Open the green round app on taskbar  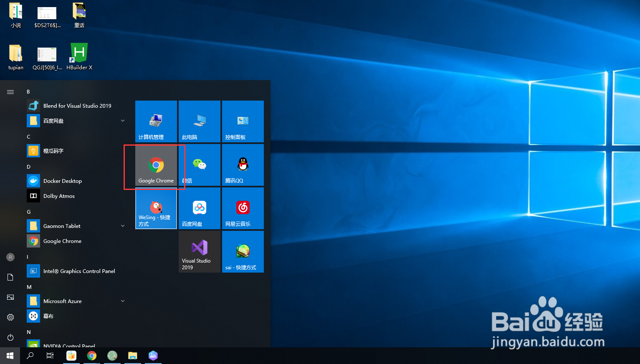click(112, 356)
